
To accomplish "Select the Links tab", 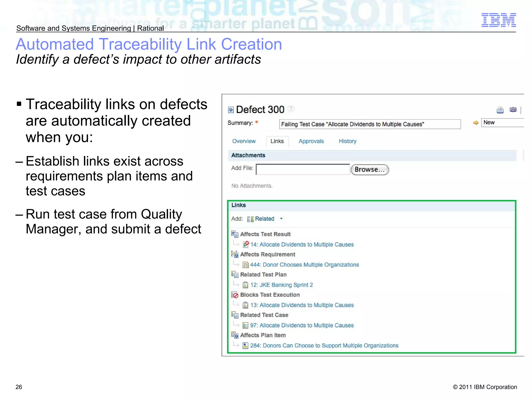I will tap(277, 141).
